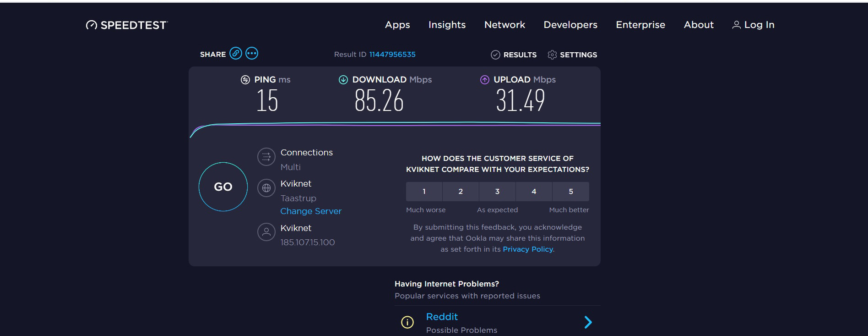Rate customer service 5

click(x=571, y=192)
